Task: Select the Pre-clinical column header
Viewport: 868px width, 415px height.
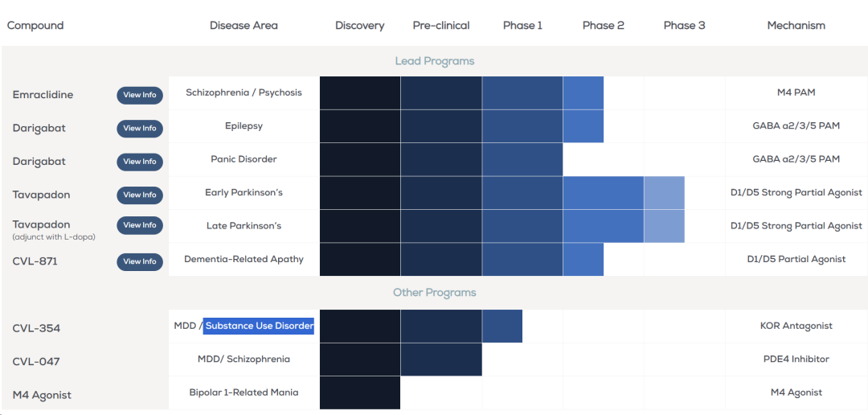Action: click(441, 26)
